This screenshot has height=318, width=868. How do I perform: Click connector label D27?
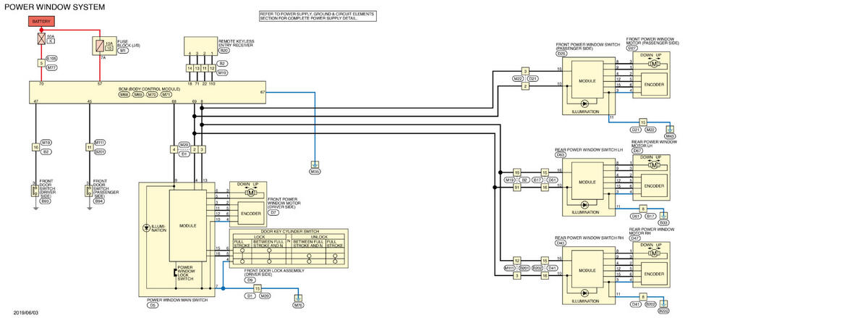tap(631, 48)
